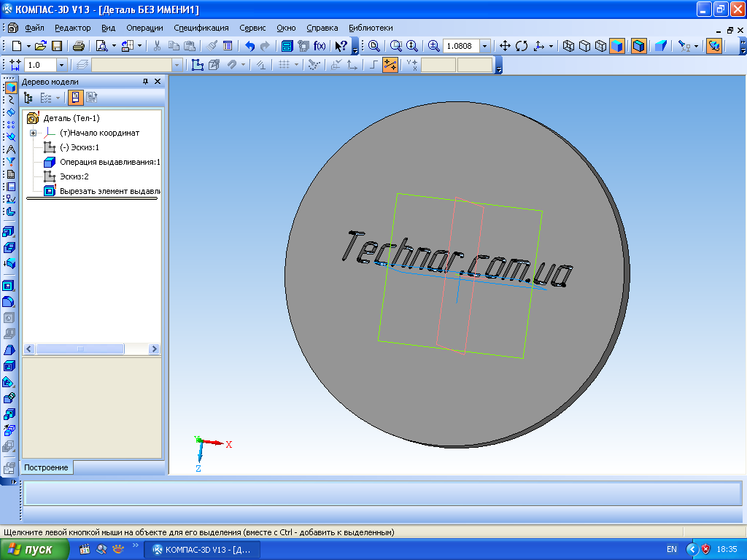Toggle wireframe display mode

coord(568,46)
